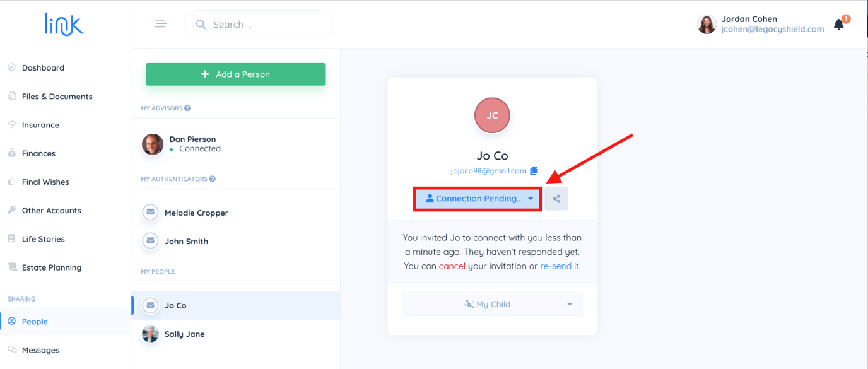
Task: Click the search magnifier icon
Action: (x=201, y=23)
